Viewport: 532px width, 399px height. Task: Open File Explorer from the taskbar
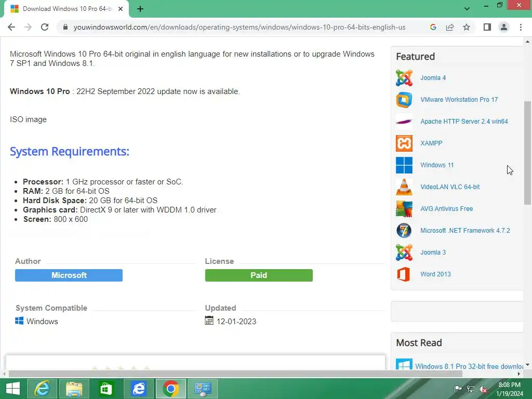(x=74, y=389)
